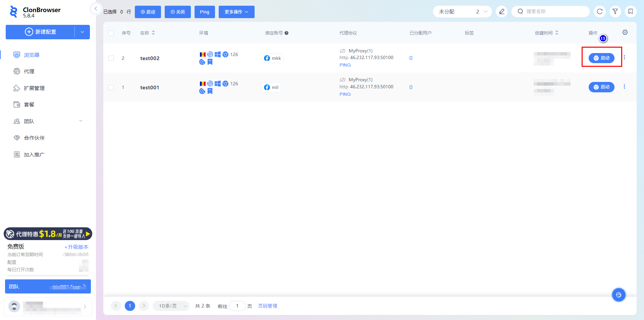The image size is (644, 320).
Task: Collapse the sidebar with arrow icon
Action: point(96,9)
